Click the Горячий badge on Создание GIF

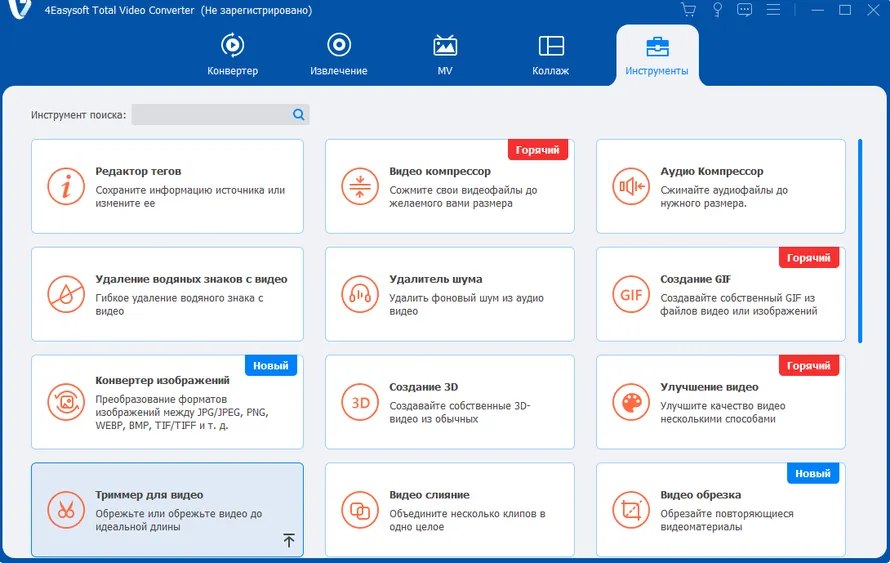click(809, 258)
